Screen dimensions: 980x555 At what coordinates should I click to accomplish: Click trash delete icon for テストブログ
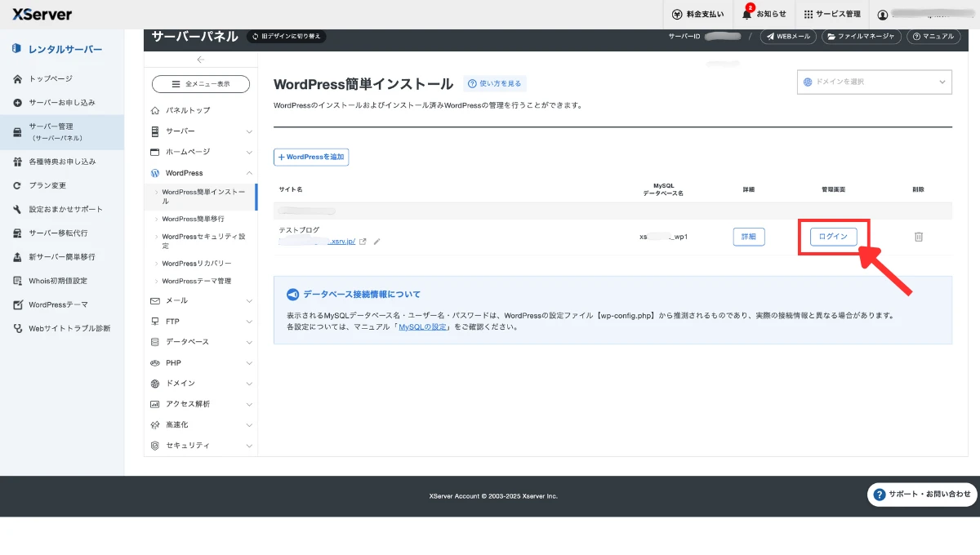point(919,237)
